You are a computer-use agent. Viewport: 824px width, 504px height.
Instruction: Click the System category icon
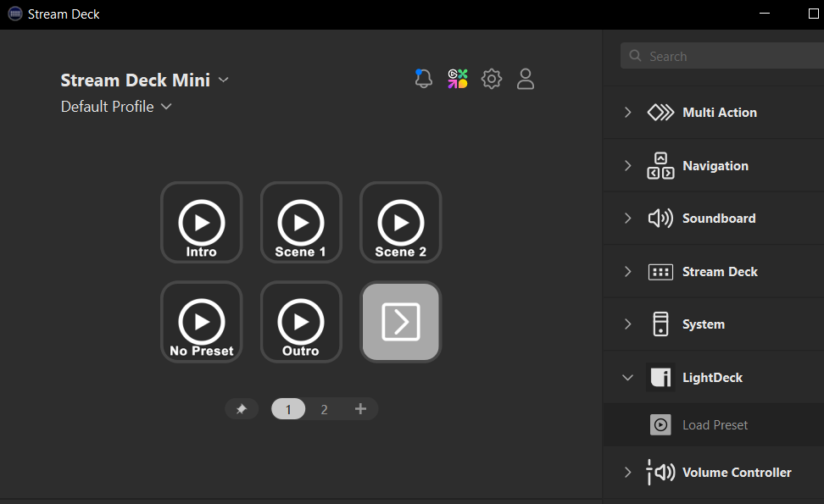660,324
